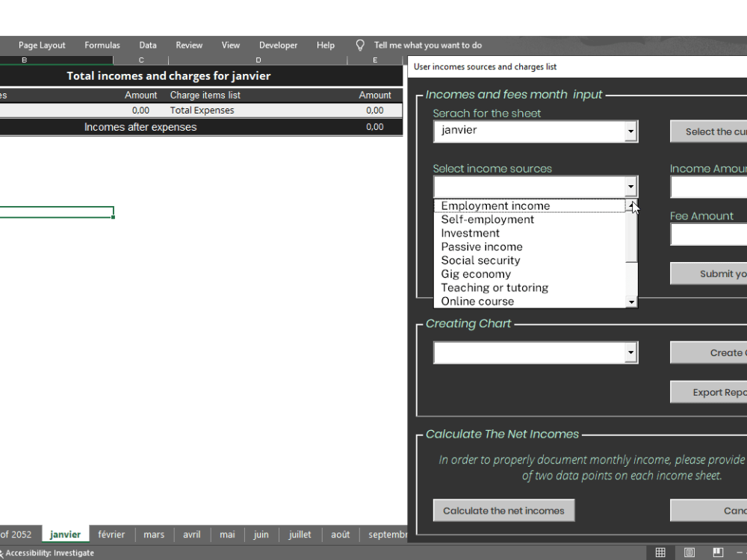Click the Calculate the net incomes button
Image resolution: width=747 pixels, height=560 pixels.
point(503,510)
